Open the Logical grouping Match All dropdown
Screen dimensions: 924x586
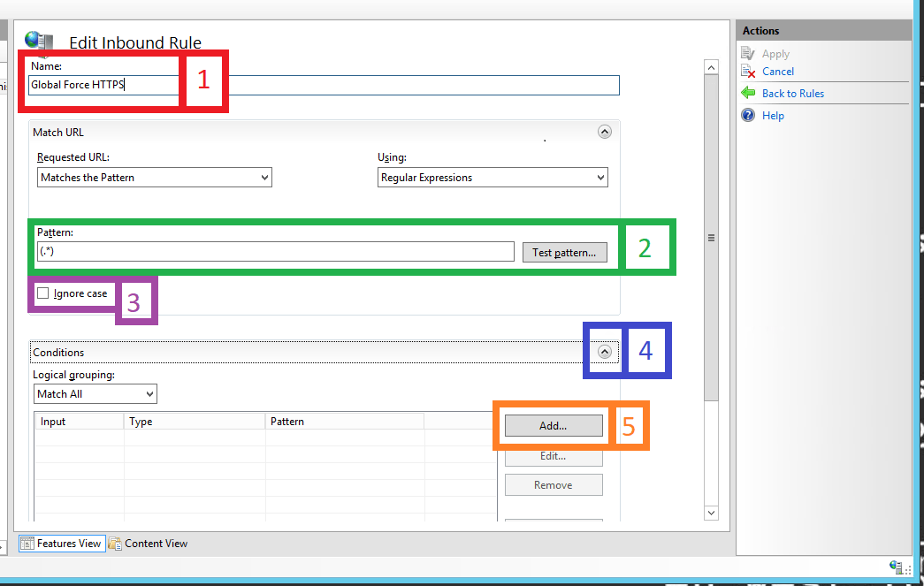pyautogui.click(x=95, y=394)
